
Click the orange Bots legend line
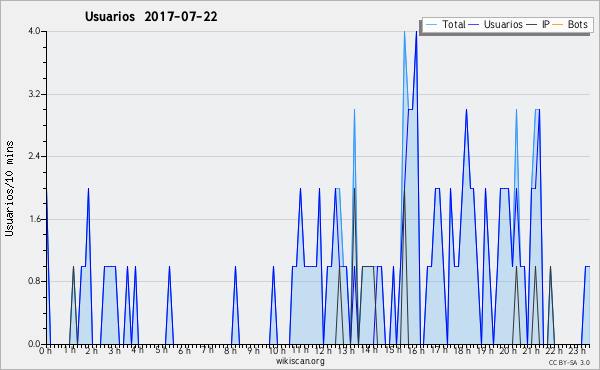pyautogui.click(x=558, y=25)
